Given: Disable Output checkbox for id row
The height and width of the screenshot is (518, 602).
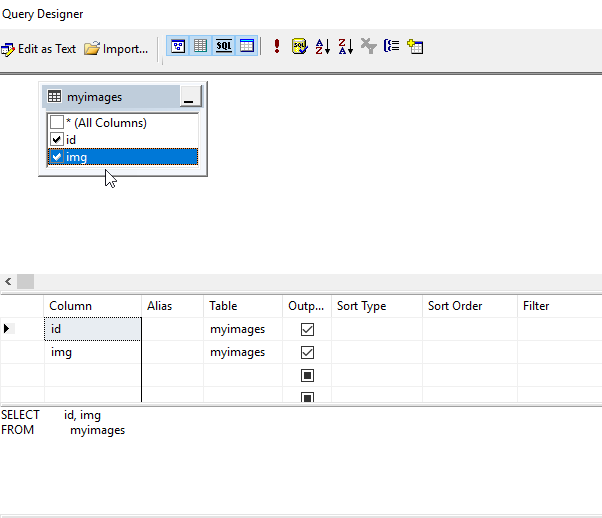Looking at the screenshot, I should (307, 329).
